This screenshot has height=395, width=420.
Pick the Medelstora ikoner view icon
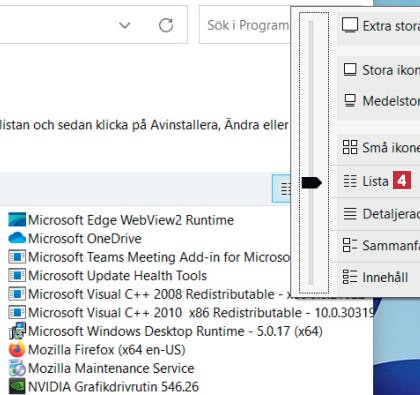[350, 101]
